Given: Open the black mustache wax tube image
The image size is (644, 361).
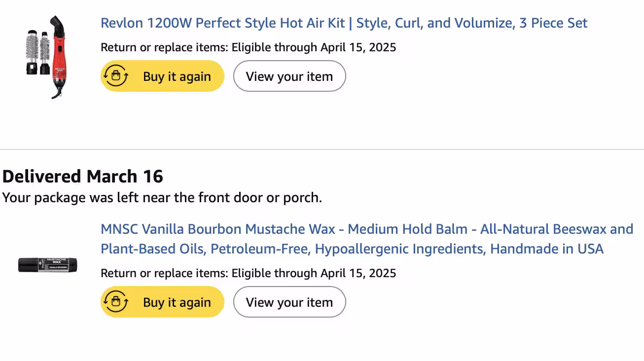Looking at the screenshot, I should [48, 265].
